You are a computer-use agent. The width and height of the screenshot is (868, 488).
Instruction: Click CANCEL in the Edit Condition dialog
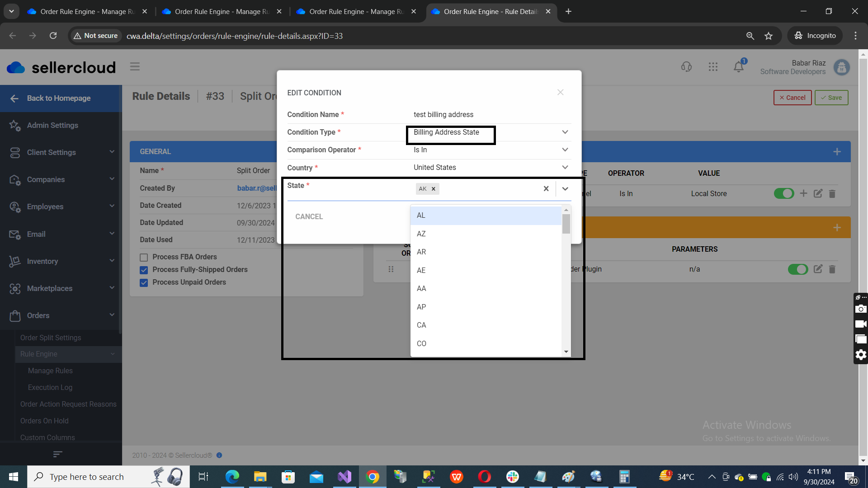[309, 217]
